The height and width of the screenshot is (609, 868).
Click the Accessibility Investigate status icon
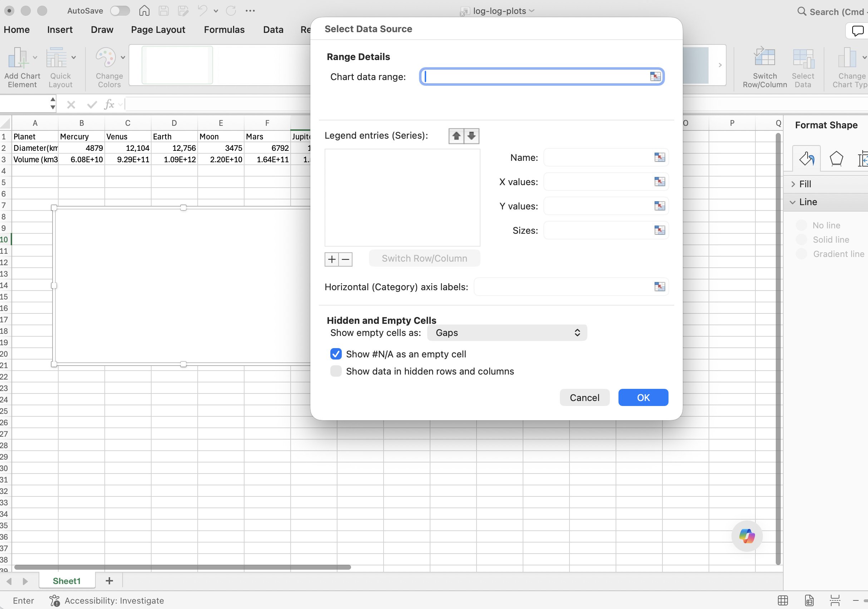pos(55,600)
